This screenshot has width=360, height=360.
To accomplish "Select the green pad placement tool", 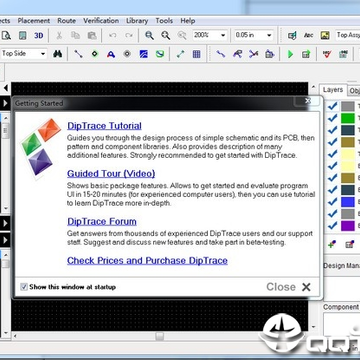I will pyautogui.click(x=95, y=54).
